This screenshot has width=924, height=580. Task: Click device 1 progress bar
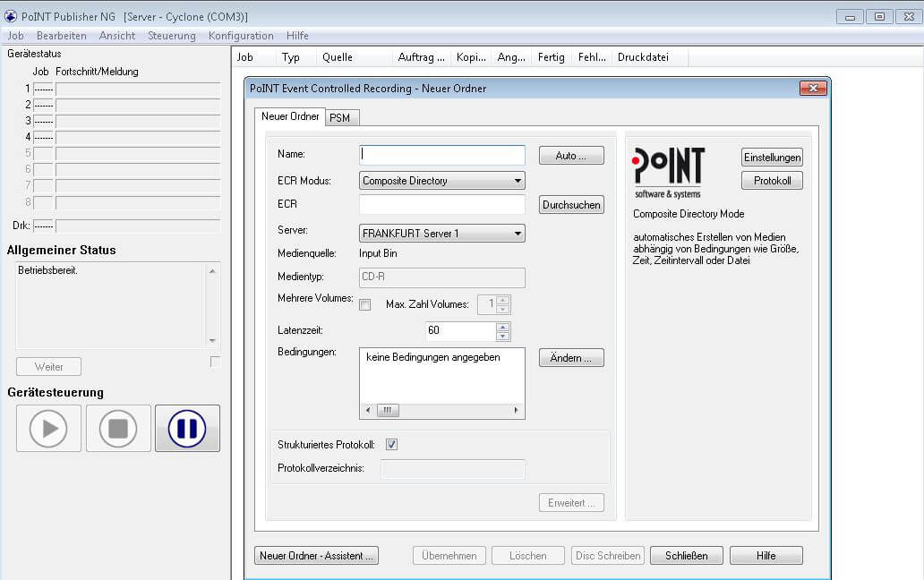coord(138,89)
